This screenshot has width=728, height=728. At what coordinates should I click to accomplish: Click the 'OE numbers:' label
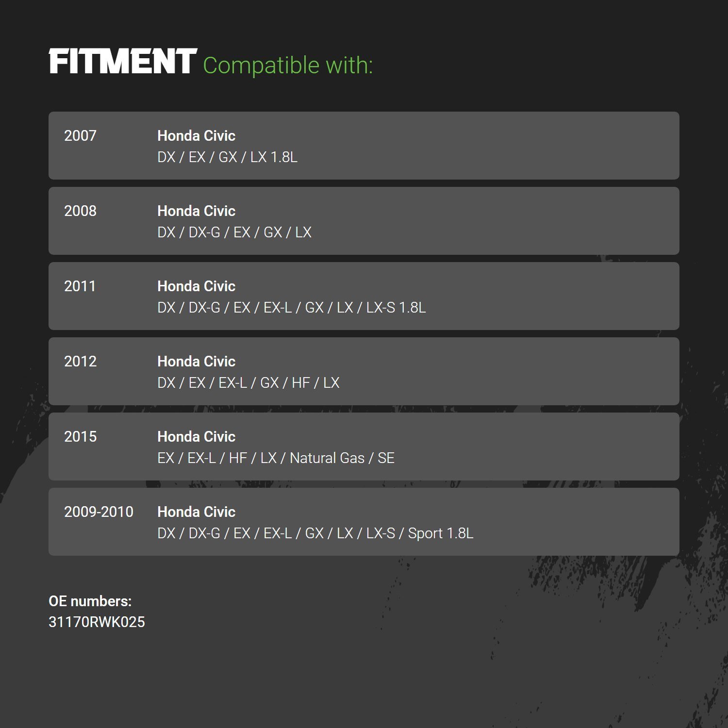[x=90, y=601]
